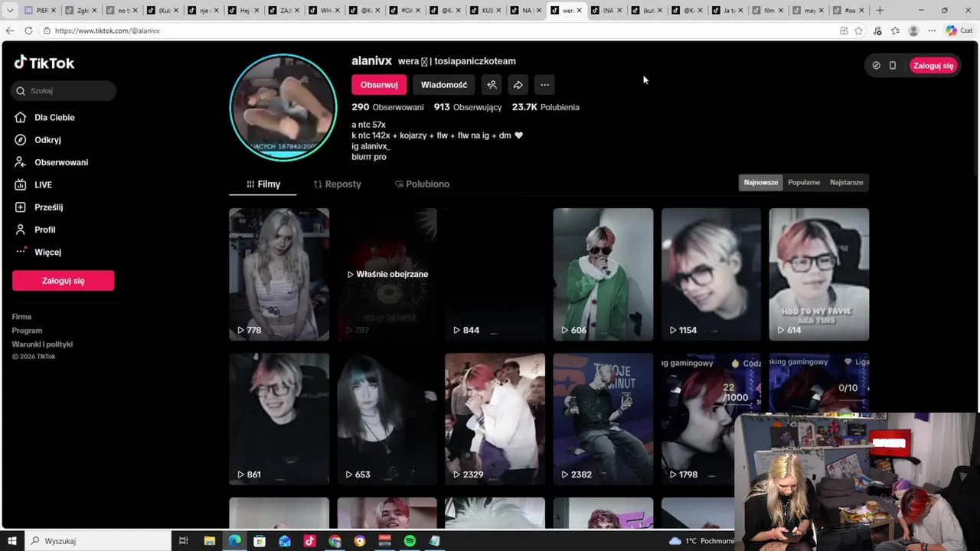The width and height of the screenshot is (980, 551).
Task: Open the Odkryj compass section
Action: coord(38,140)
